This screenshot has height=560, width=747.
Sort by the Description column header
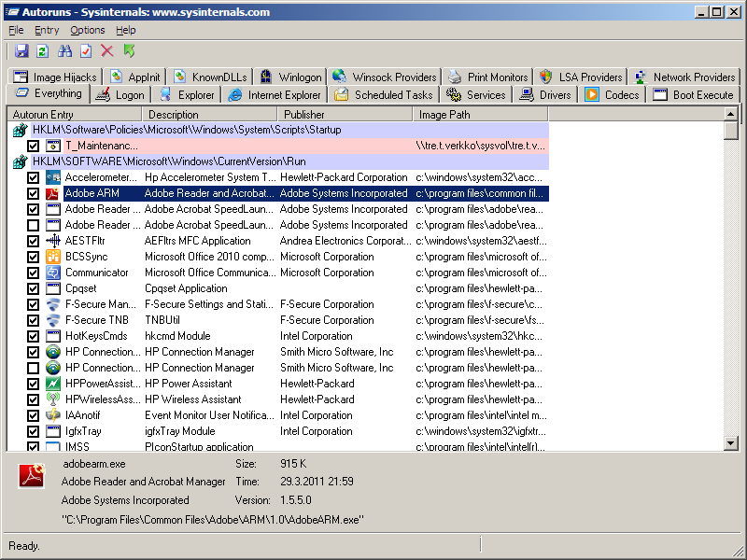point(209,114)
